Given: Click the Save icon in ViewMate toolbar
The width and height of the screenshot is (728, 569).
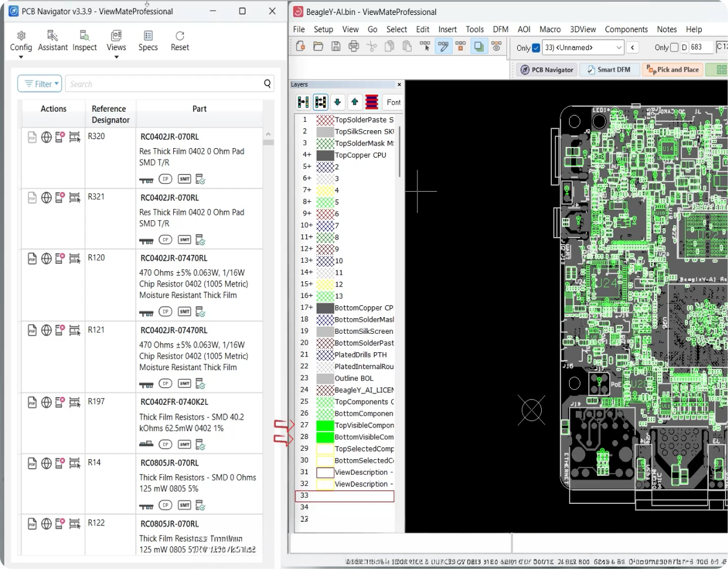Looking at the screenshot, I should [x=336, y=46].
